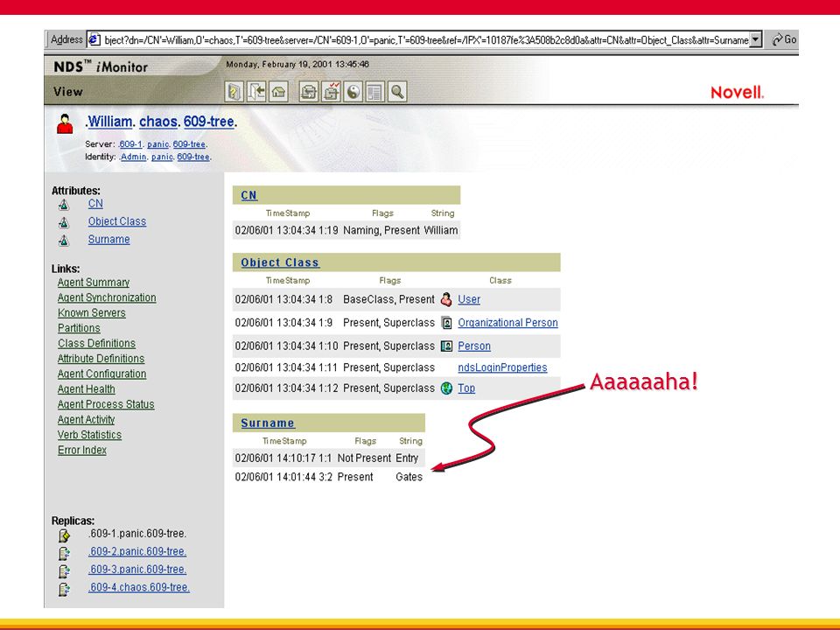Viewport: 840px width, 630px height.
Task: Click the Go button
Action: coord(784,39)
